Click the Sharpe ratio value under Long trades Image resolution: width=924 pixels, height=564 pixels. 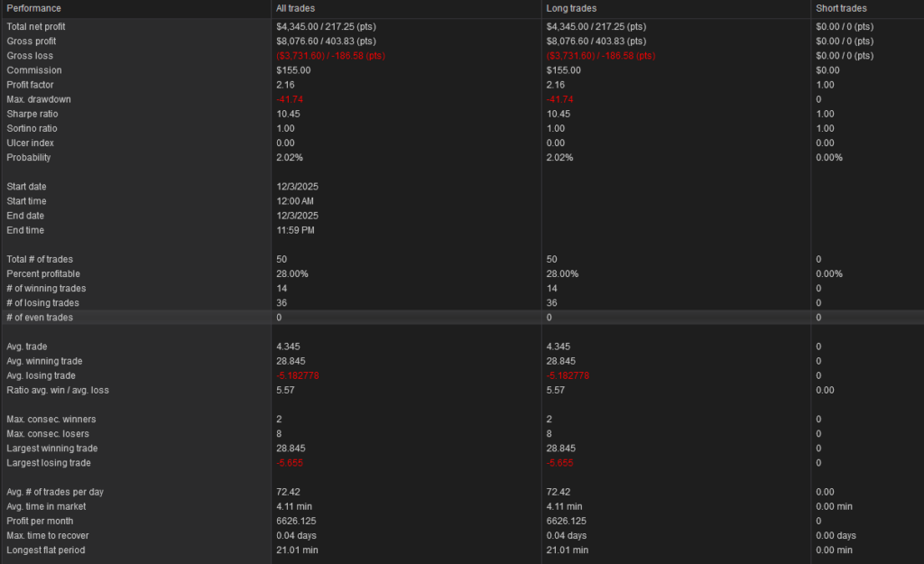click(x=559, y=114)
